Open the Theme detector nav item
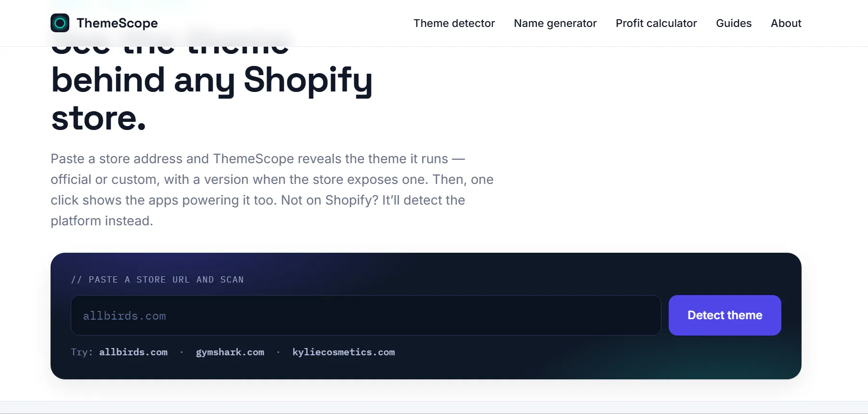The width and height of the screenshot is (868, 414). pyautogui.click(x=454, y=23)
